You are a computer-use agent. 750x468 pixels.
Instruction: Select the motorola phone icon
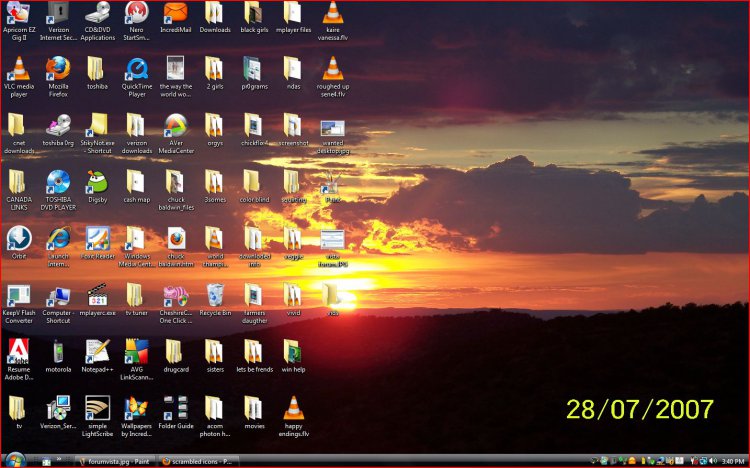pyautogui.click(x=58, y=357)
